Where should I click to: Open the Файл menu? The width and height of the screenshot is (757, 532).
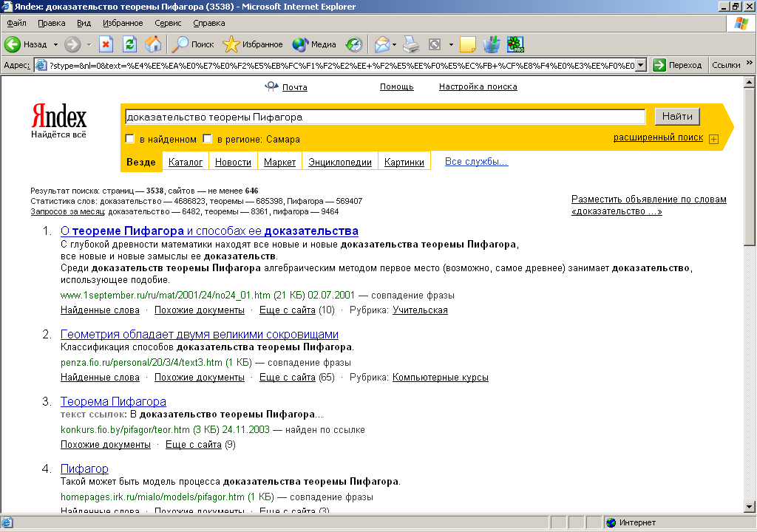click(16, 23)
